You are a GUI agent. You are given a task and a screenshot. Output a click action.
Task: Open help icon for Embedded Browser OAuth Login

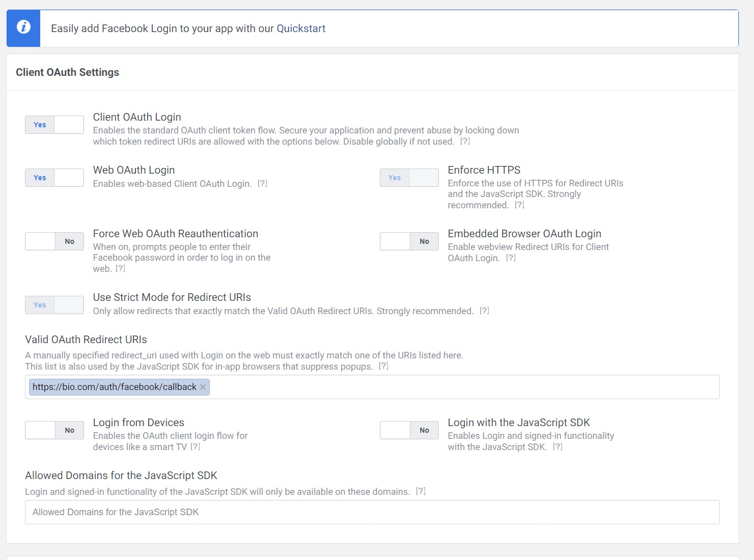(x=511, y=258)
